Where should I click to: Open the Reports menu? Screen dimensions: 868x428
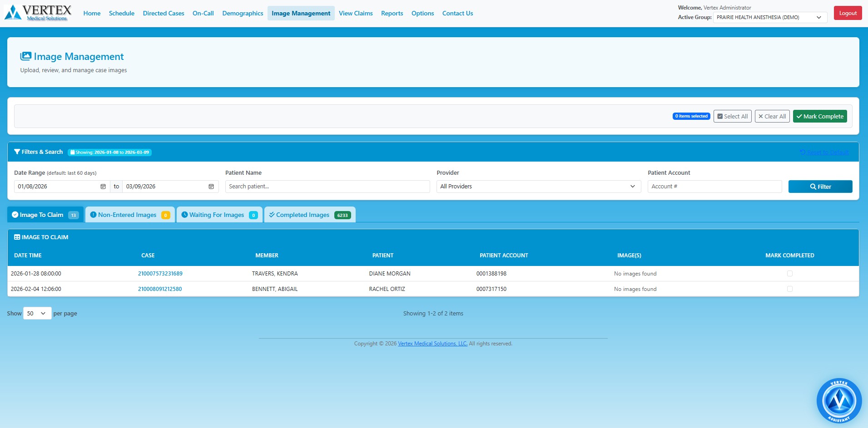click(x=391, y=13)
